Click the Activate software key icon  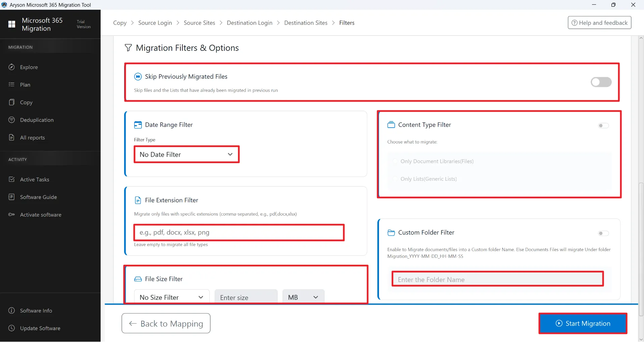pyautogui.click(x=12, y=215)
